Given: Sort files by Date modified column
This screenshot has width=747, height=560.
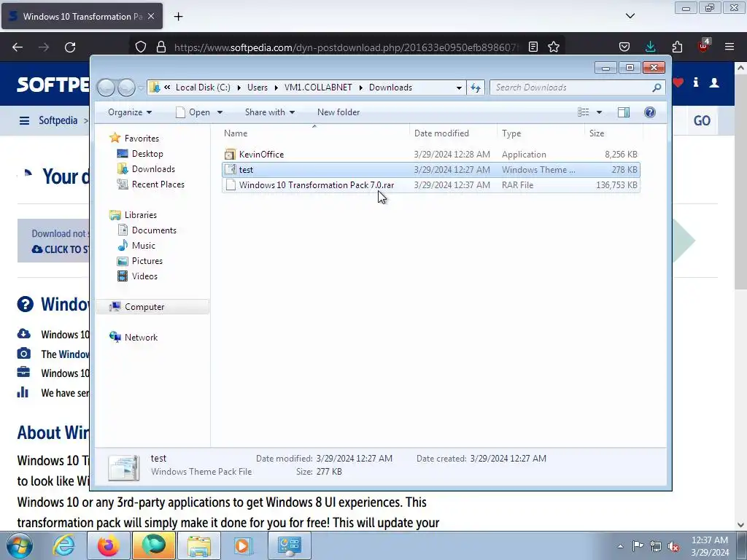Looking at the screenshot, I should (x=453, y=133).
